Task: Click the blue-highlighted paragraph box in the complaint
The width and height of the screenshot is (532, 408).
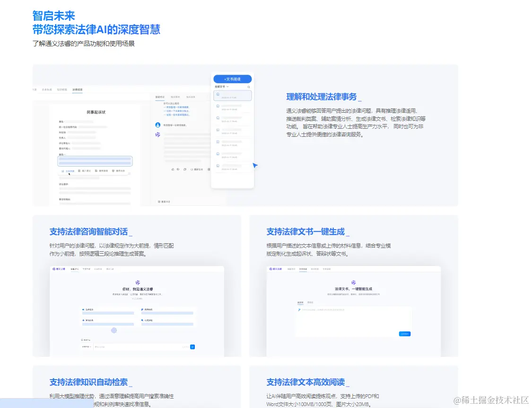Action: 95,161
